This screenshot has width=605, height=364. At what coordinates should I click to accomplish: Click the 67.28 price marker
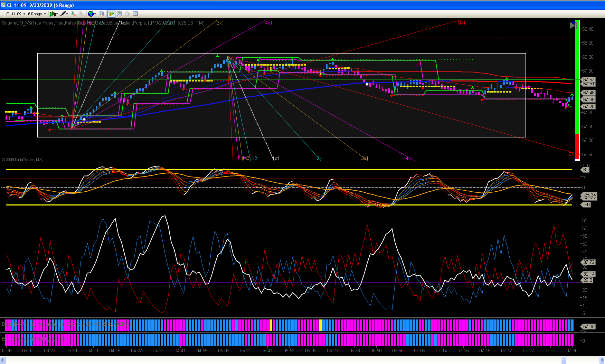(589, 106)
